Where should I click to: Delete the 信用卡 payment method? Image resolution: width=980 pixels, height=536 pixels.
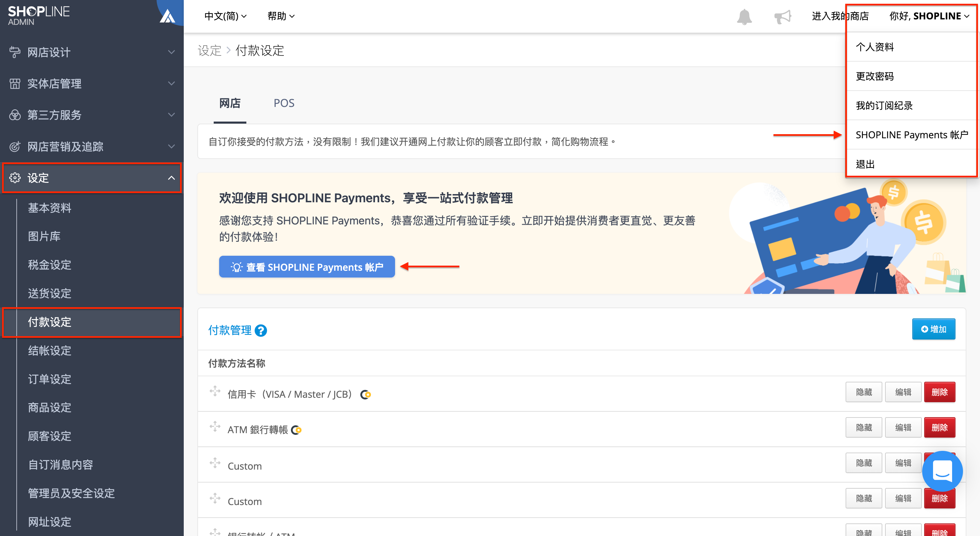coord(939,392)
